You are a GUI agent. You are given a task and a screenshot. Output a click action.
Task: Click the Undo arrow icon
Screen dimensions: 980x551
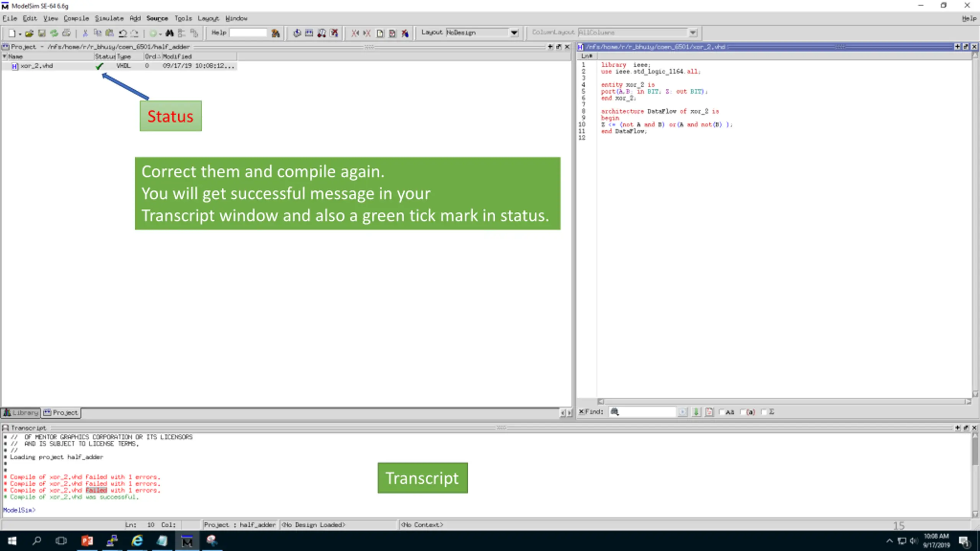click(122, 33)
